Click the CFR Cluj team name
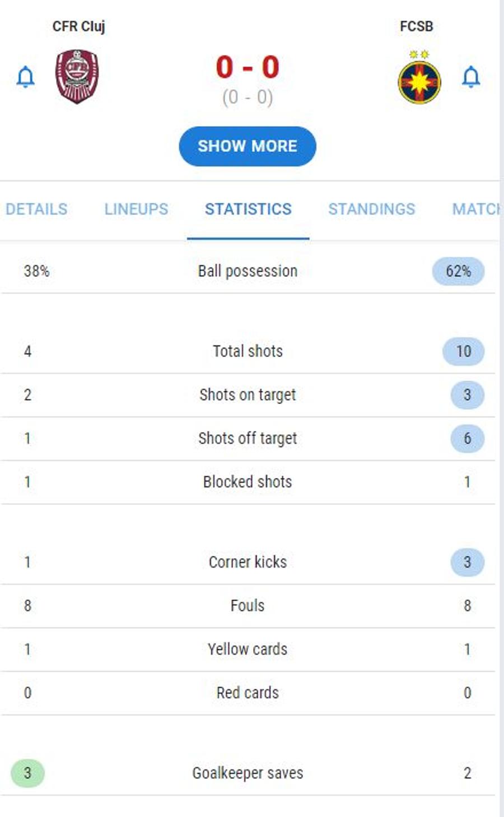Viewport: 504px width, 817px height. click(79, 26)
